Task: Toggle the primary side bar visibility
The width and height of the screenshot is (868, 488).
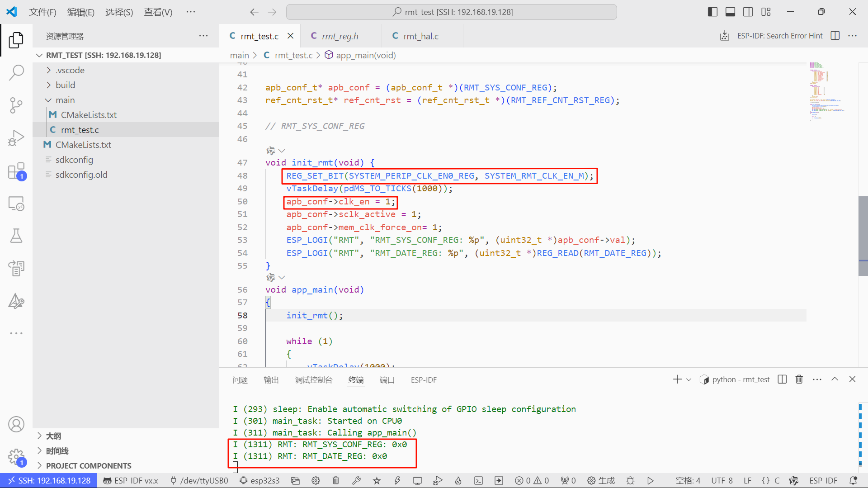Action: point(712,12)
